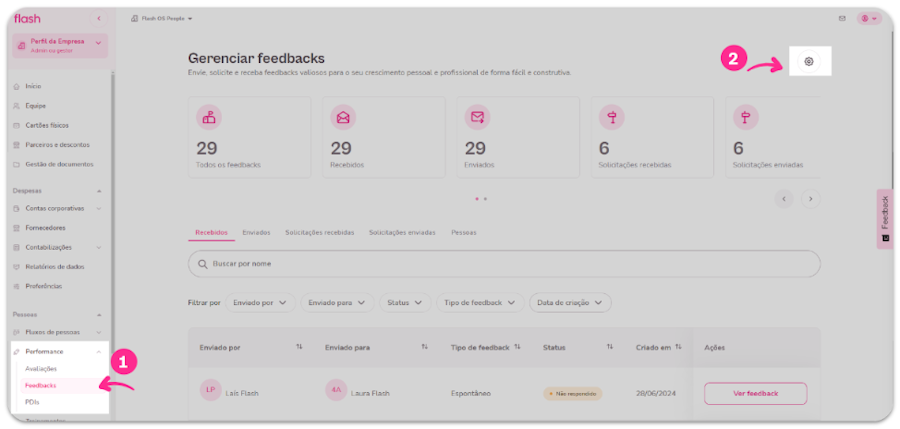Click the Contabilizações icon
Viewport: 900px width, 429px height.
coord(17,248)
